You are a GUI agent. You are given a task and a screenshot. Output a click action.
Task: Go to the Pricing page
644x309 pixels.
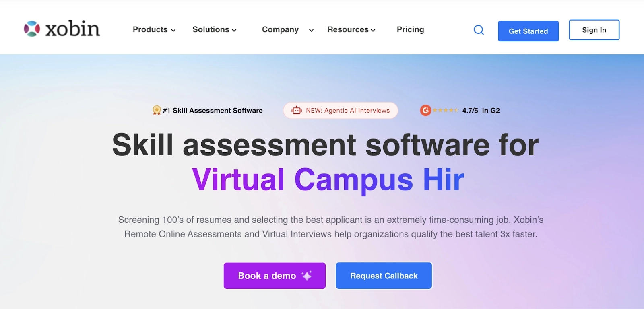tap(411, 29)
